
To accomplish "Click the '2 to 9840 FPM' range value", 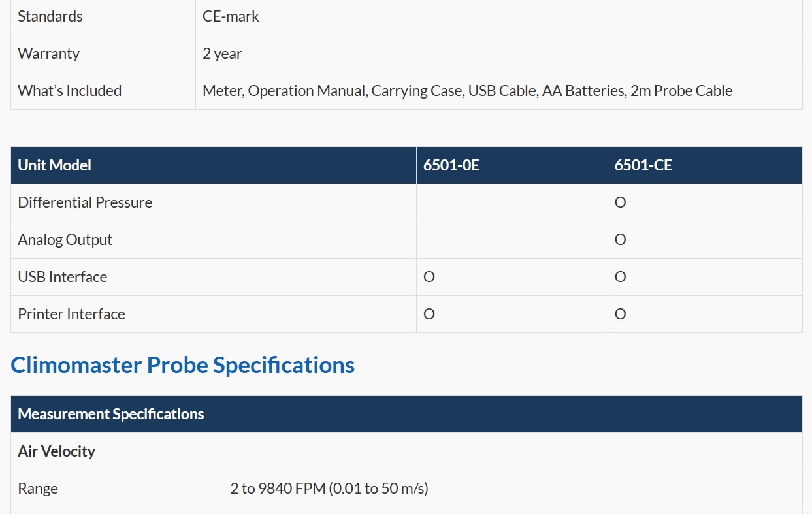I will coord(329,489).
